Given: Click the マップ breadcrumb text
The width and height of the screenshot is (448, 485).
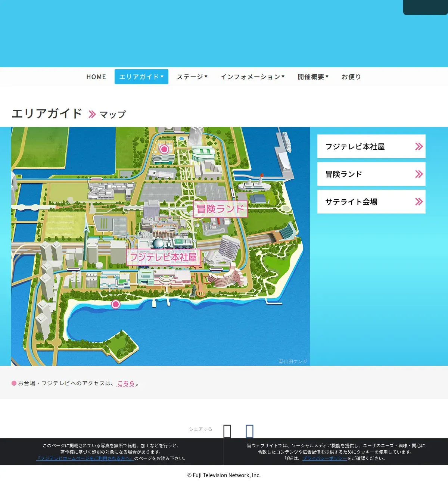Looking at the screenshot, I should [113, 114].
